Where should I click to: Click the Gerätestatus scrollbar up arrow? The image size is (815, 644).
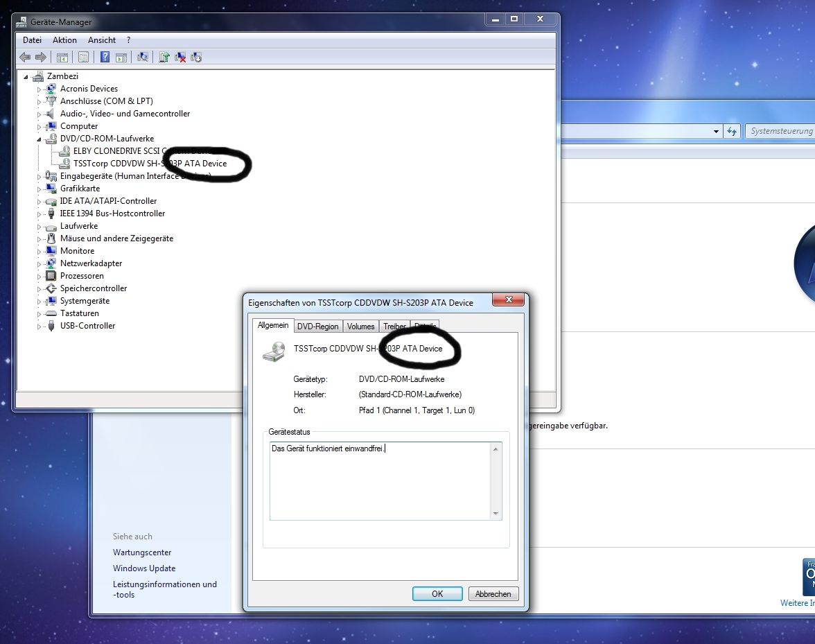(496, 449)
